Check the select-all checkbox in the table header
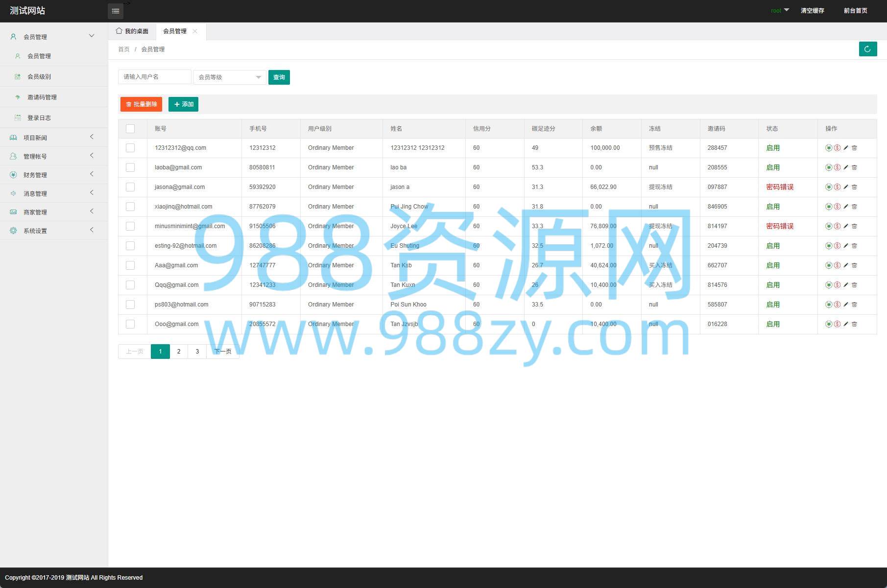This screenshot has height=588, width=887. click(130, 129)
